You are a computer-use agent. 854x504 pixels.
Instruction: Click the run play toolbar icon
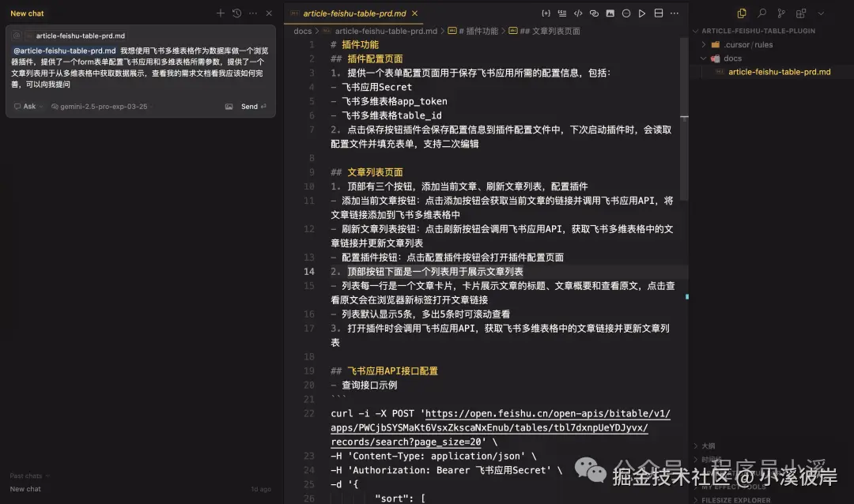point(642,13)
